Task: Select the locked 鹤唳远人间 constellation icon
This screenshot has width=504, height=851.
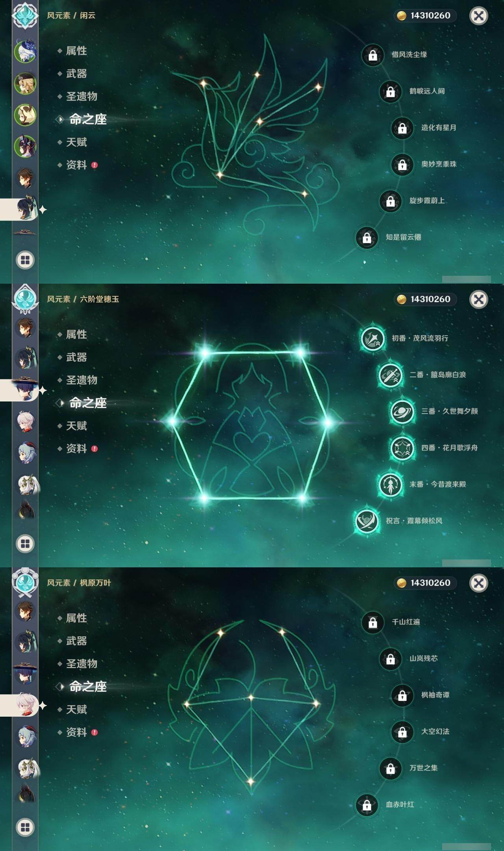Action: click(390, 91)
